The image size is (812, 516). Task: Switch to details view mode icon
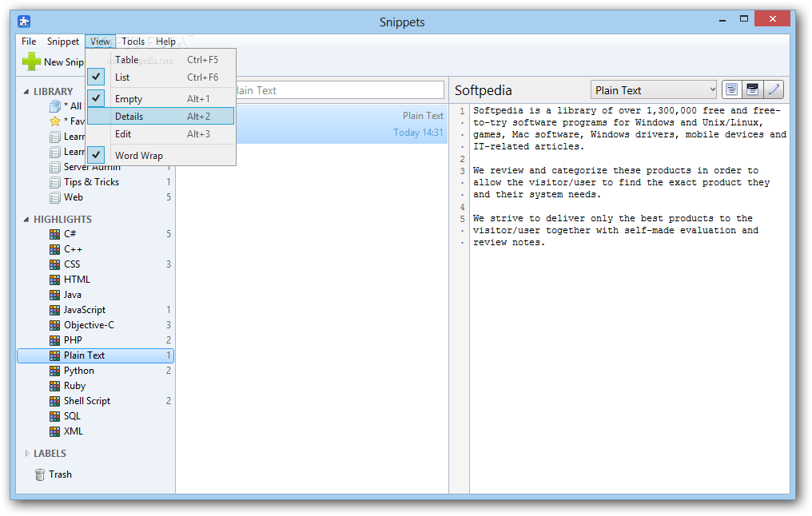(x=752, y=89)
